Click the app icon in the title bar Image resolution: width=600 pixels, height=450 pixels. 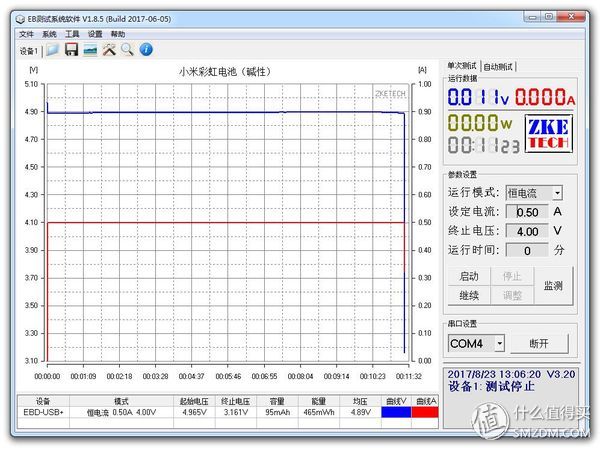(x=20, y=19)
